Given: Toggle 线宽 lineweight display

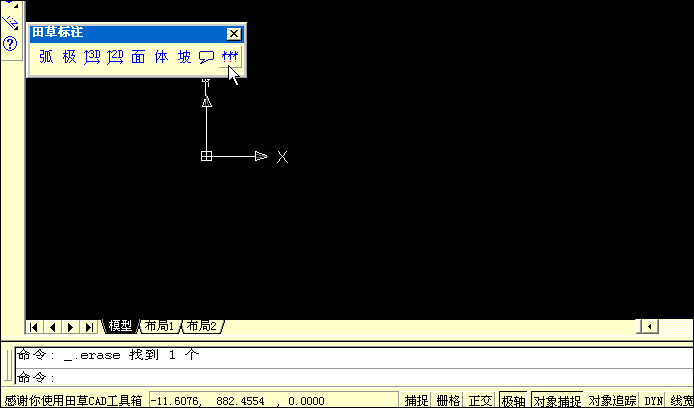Looking at the screenshot, I should pyautogui.click(x=682, y=400).
